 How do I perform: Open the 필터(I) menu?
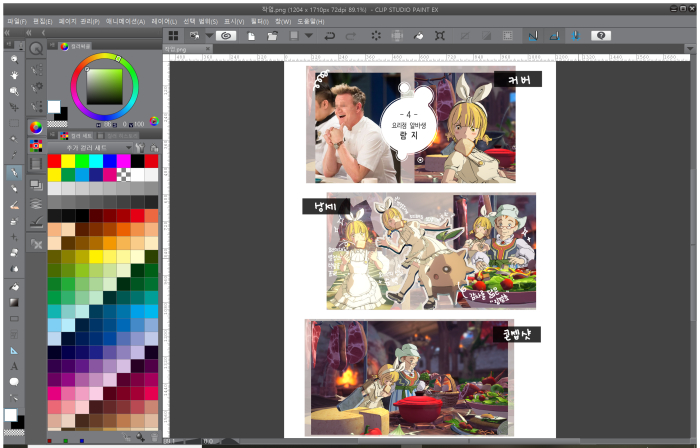click(259, 20)
